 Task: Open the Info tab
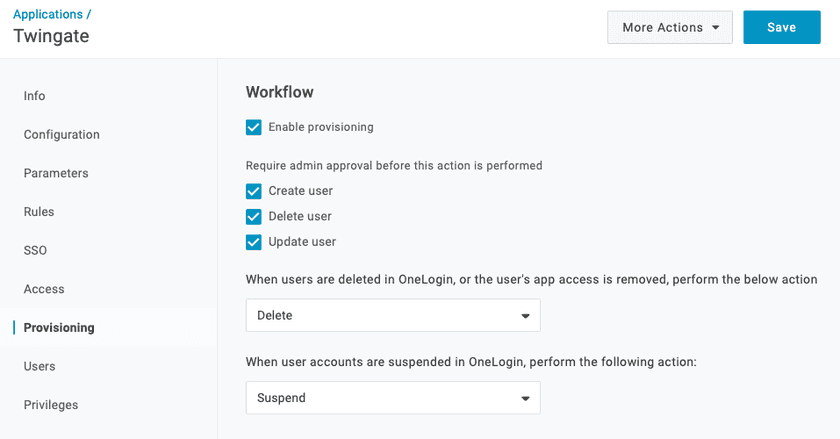[35, 96]
